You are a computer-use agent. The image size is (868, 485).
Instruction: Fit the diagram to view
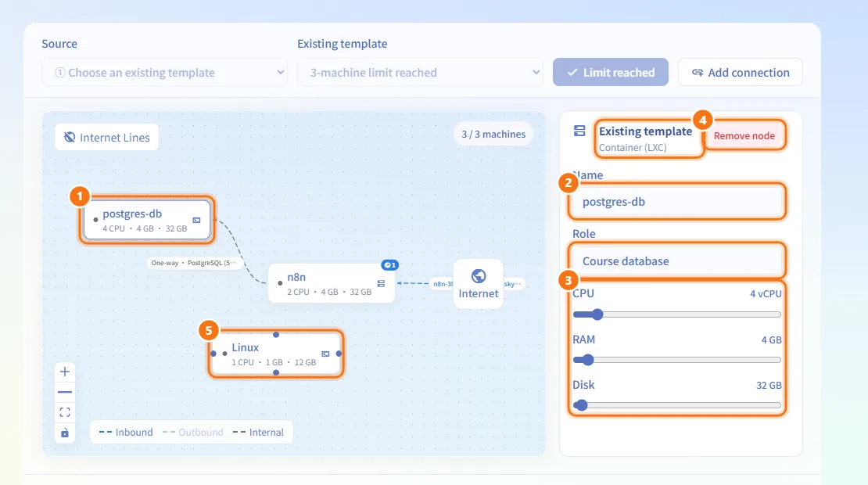tap(65, 412)
